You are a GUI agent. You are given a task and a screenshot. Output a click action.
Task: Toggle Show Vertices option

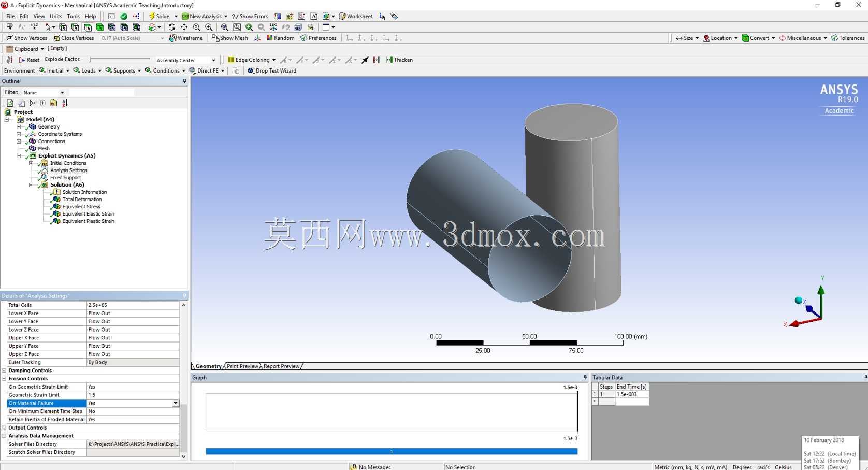(26, 38)
